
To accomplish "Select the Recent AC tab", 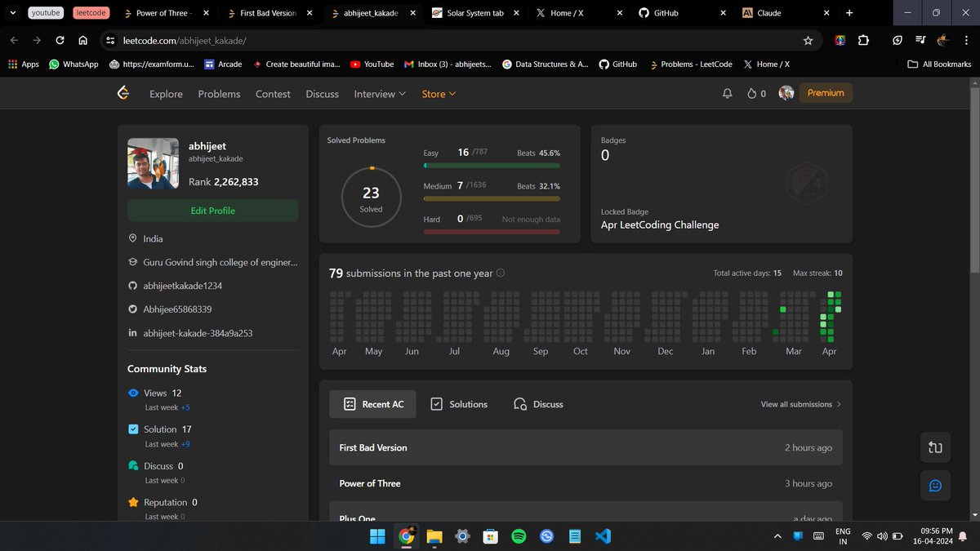I will (x=372, y=404).
